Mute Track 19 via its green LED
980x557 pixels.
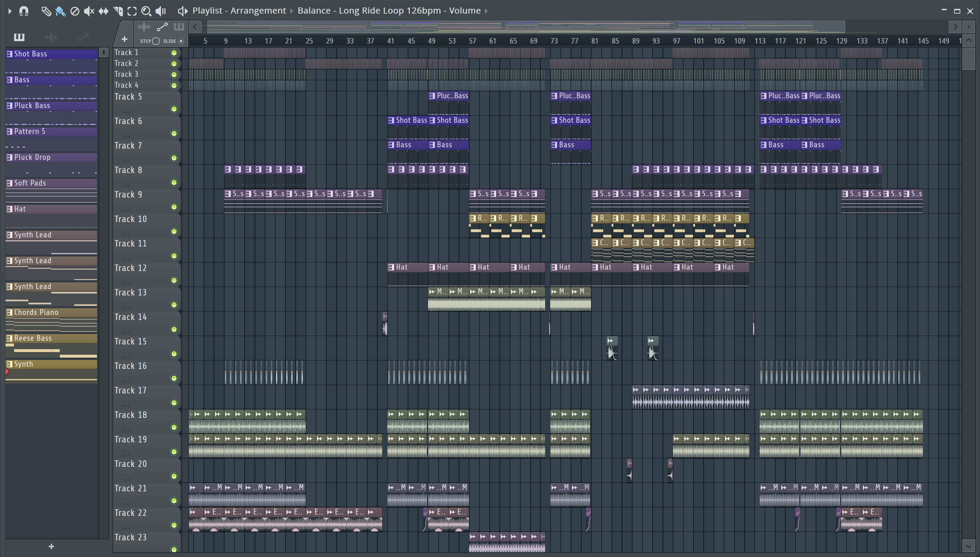(x=174, y=452)
